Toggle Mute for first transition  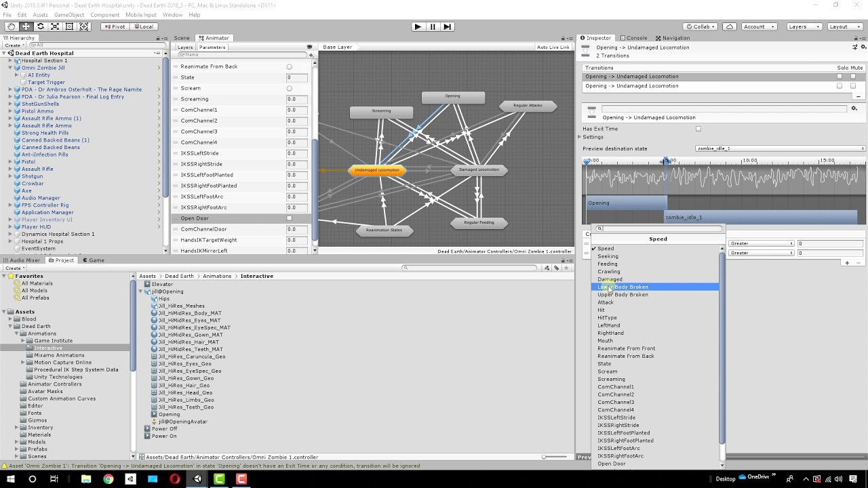click(x=853, y=77)
